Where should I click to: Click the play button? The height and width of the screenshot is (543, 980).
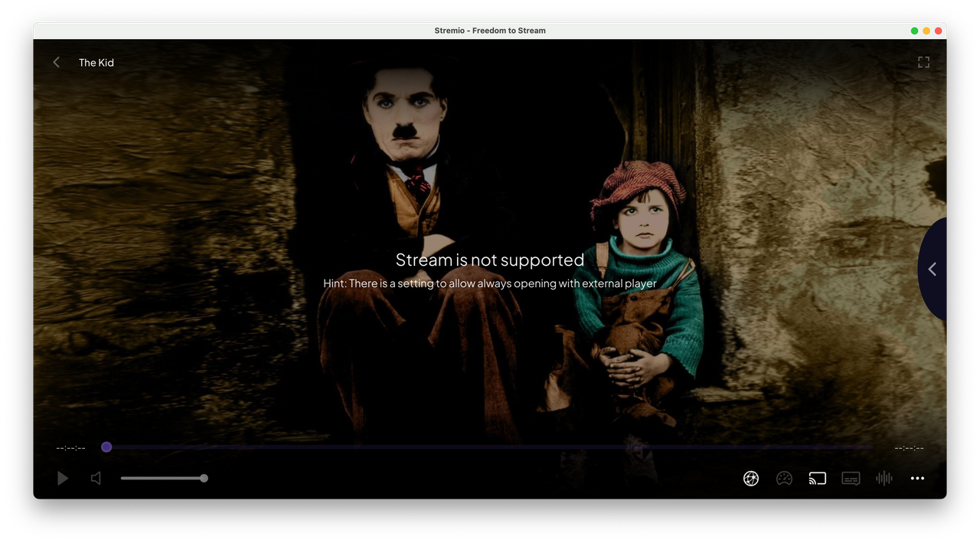(x=63, y=479)
